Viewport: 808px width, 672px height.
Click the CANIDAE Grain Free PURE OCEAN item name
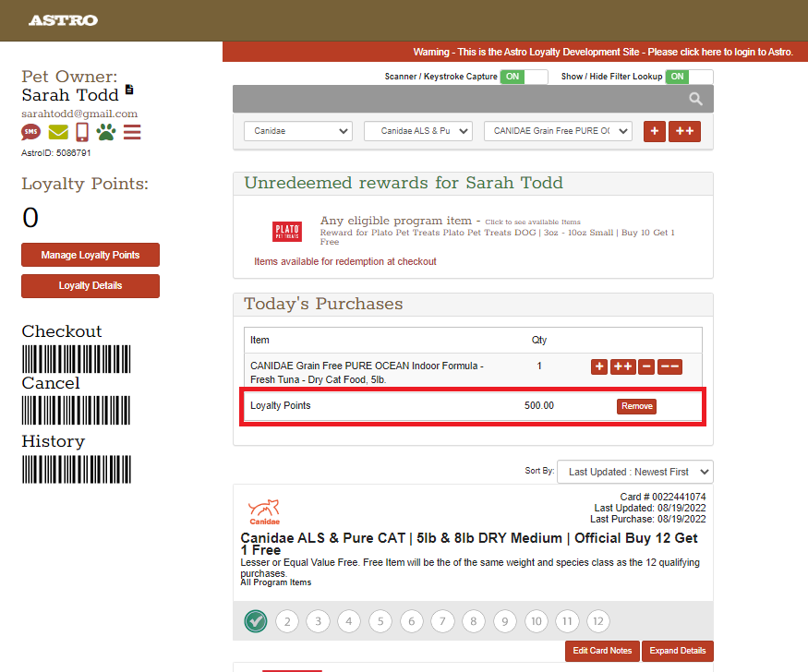(x=367, y=372)
